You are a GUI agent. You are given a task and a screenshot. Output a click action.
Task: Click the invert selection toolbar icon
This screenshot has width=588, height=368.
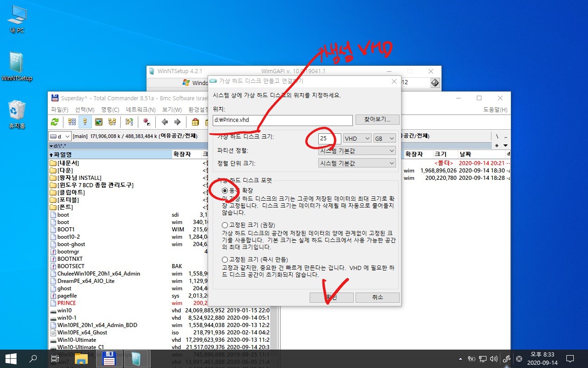pyautogui.click(x=130, y=122)
